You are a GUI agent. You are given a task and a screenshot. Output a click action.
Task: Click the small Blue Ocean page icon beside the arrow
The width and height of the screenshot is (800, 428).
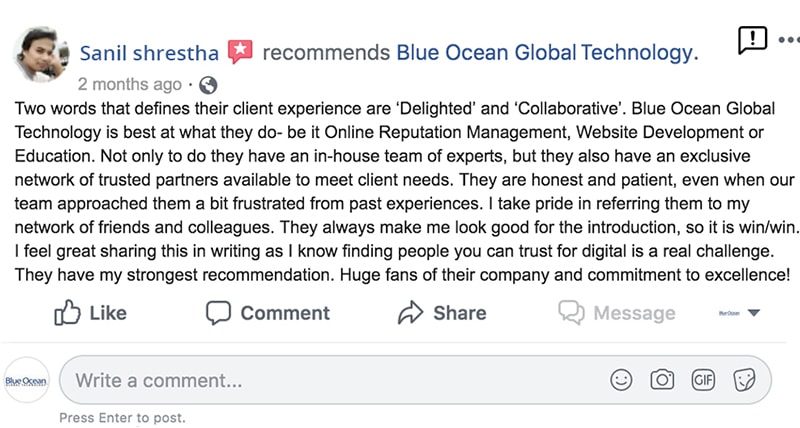coord(728,313)
